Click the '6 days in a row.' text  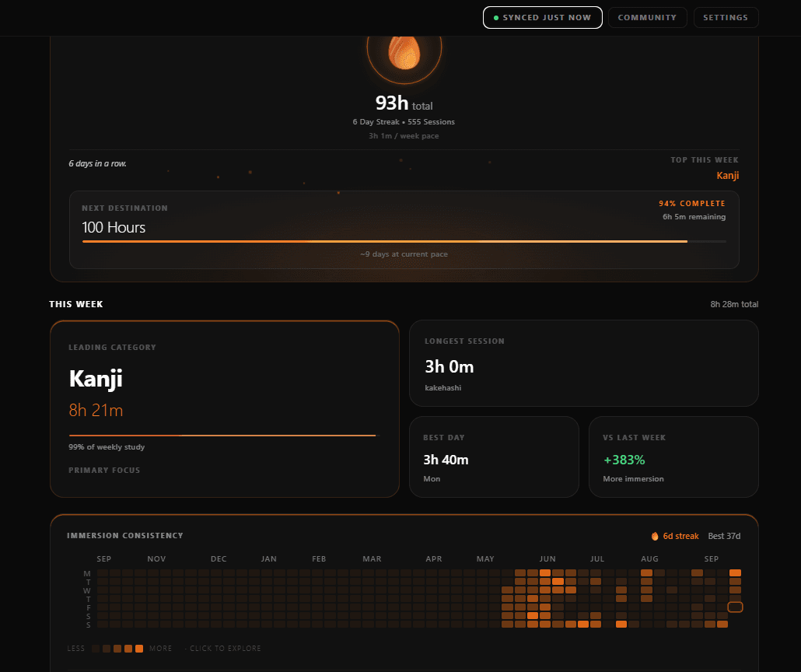tap(97, 163)
